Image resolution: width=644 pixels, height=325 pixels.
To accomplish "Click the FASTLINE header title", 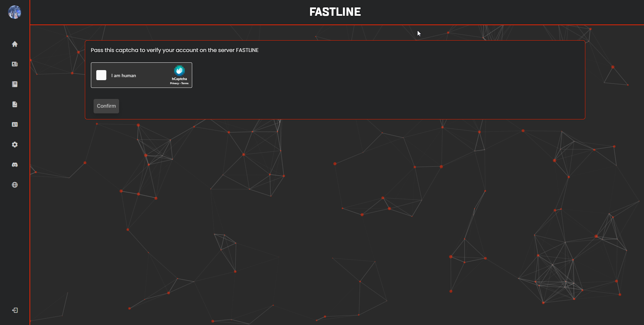I will click(335, 12).
